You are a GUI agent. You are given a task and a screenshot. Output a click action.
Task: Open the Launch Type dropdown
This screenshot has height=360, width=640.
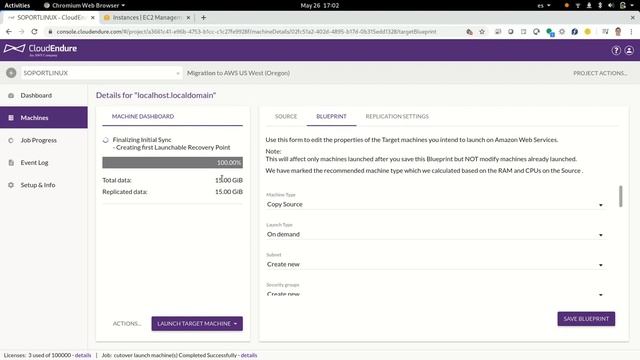[x=435, y=234]
